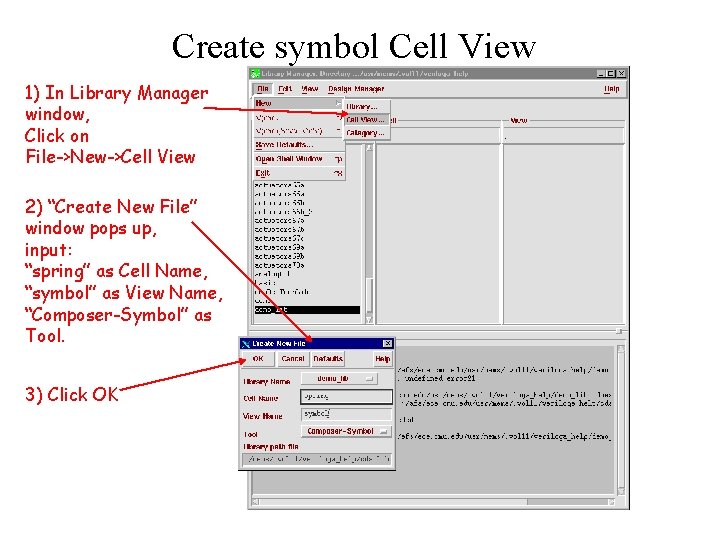Open the File menu in Library Manager

pyautogui.click(x=263, y=89)
